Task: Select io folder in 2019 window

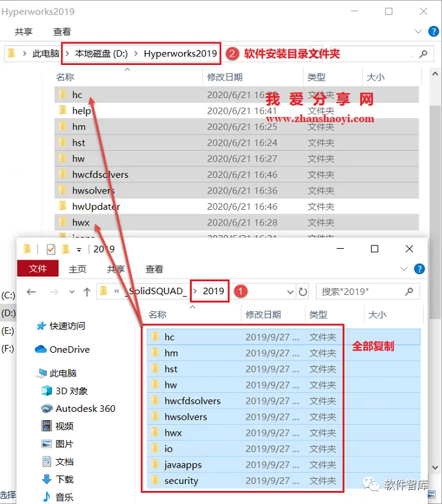Action: coord(283,449)
